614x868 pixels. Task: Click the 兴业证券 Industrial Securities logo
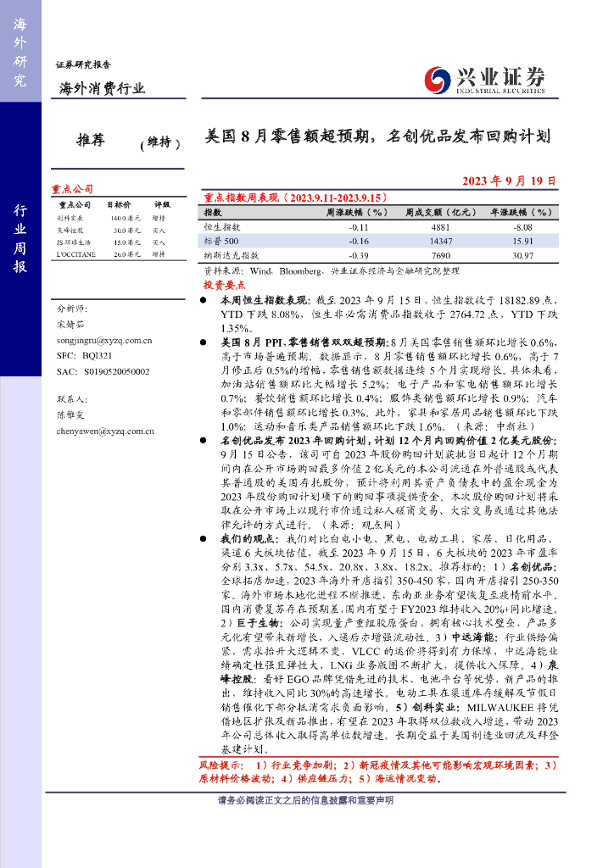tap(485, 79)
